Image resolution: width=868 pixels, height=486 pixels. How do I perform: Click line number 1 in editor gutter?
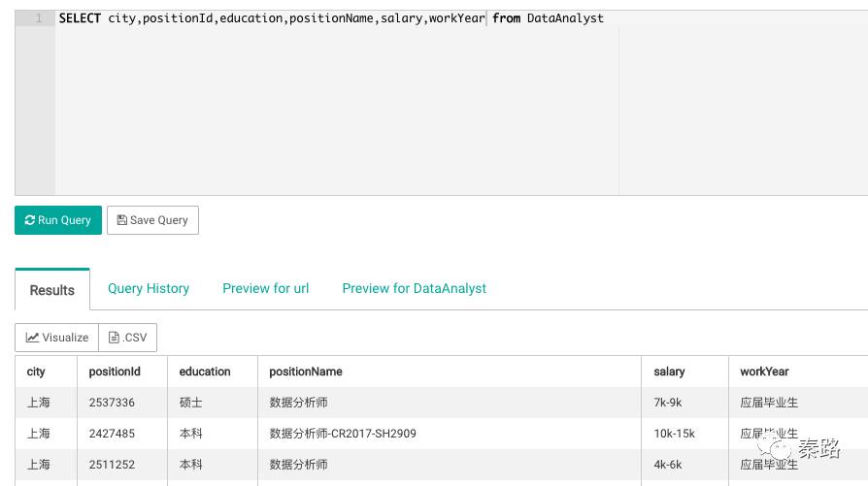(x=38, y=18)
